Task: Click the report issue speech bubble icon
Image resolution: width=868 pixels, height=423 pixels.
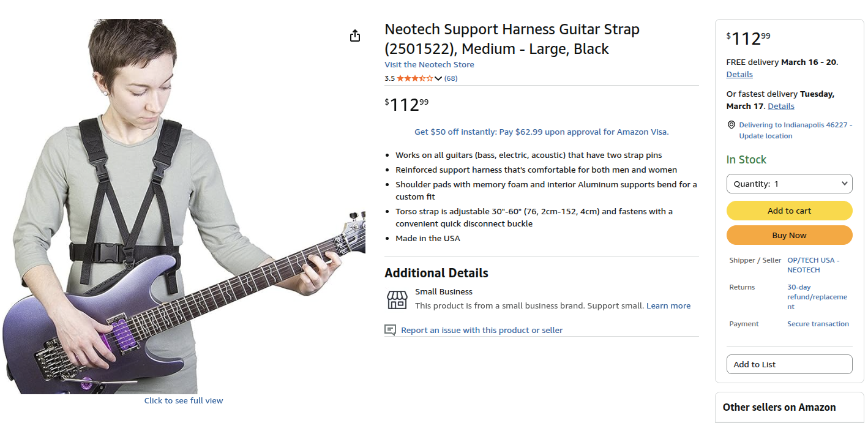Action: [x=390, y=330]
